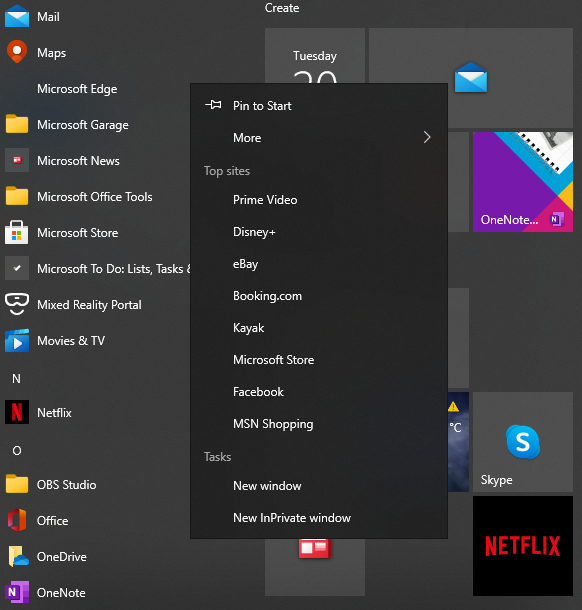Viewport: 582px width, 610px height.
Task: Choose New InPrivate window task
Action: click(x=319, y=518)
